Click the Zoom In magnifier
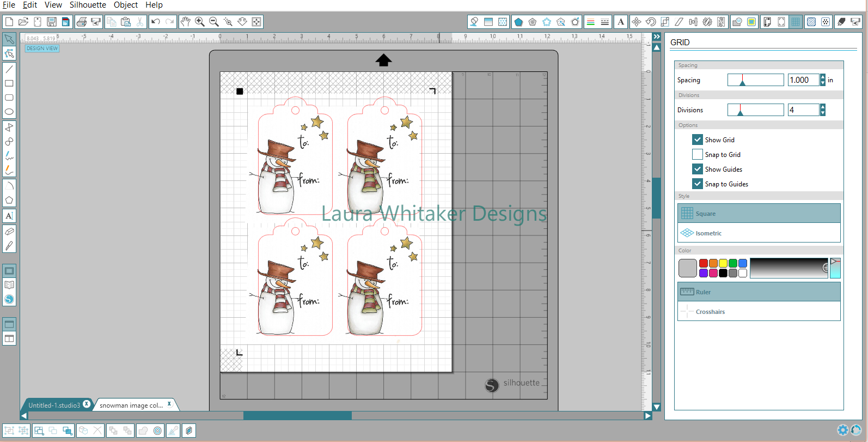Screen dimensions: 868x442 coord(200,22)
